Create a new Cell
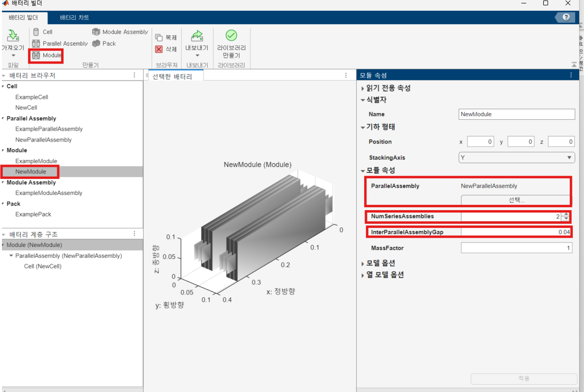The height and width of the screenshot is (392, 584). [43, 32]
